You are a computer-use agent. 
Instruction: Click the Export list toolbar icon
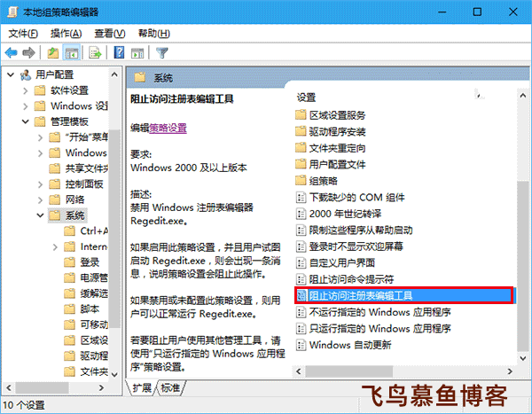pos(95,52)
